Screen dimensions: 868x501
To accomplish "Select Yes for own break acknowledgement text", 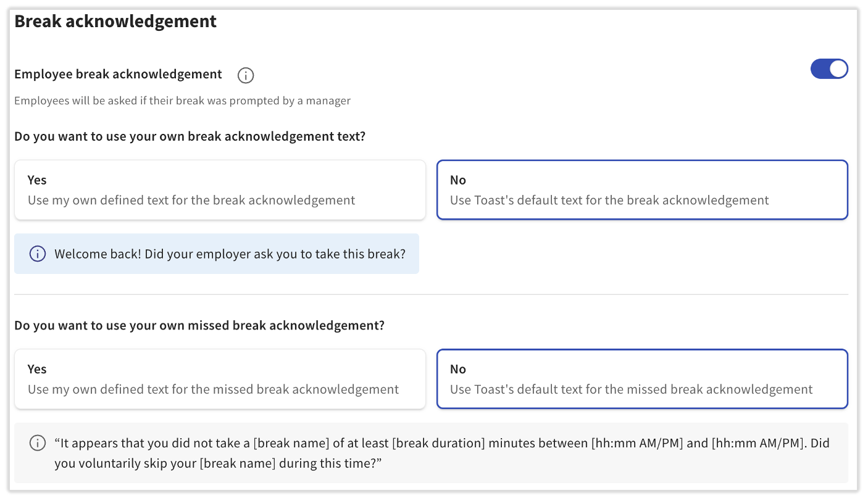I will coord(220,189).
